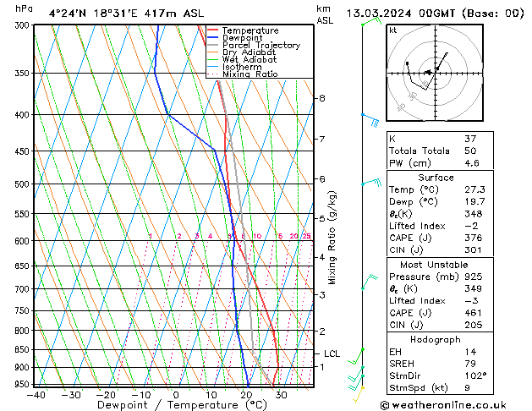Click the 'kt' label in the hodograph

click(393, 30)
